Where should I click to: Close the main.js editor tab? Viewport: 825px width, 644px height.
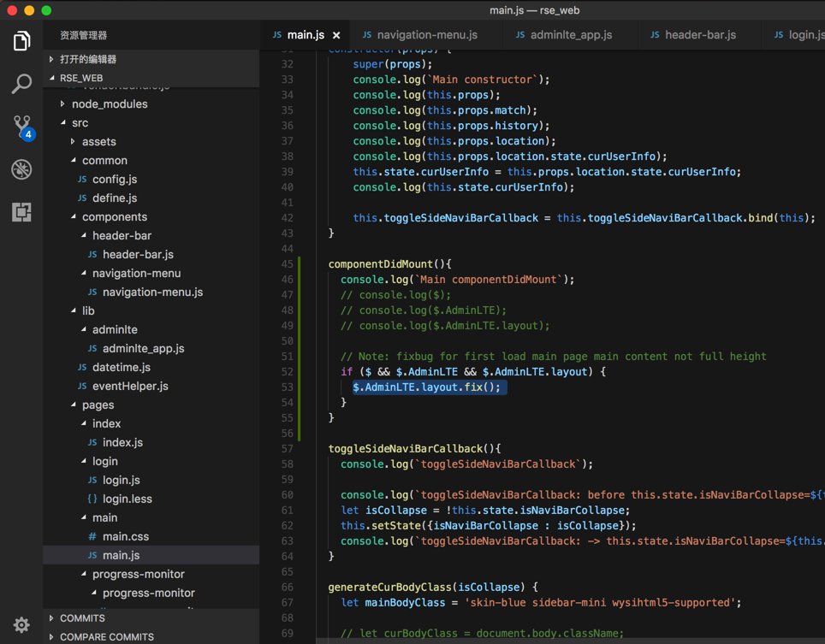[x=336, y=35]
